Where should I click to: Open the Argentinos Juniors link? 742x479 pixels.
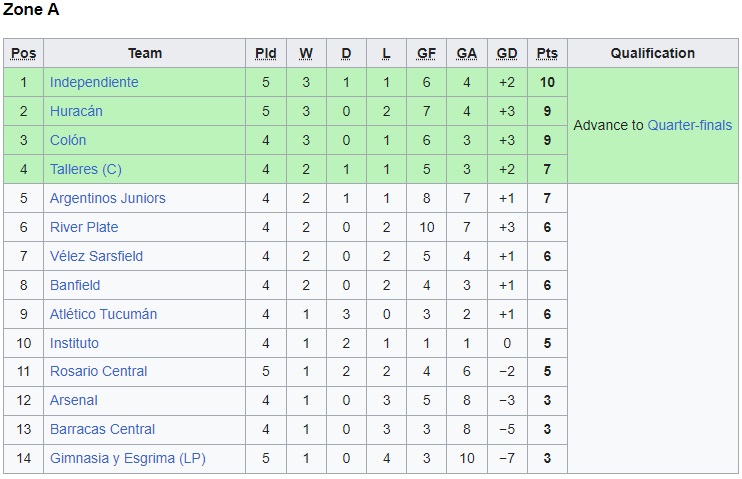coord(108,198)
